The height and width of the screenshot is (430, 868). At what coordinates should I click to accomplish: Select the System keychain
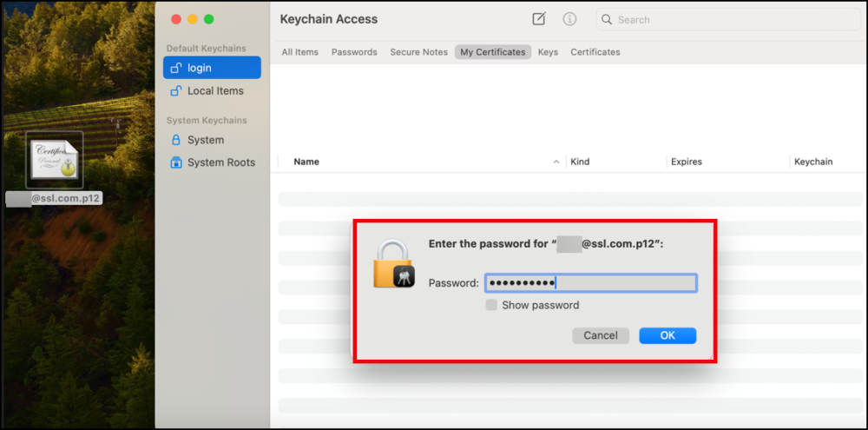coord(205,140)
